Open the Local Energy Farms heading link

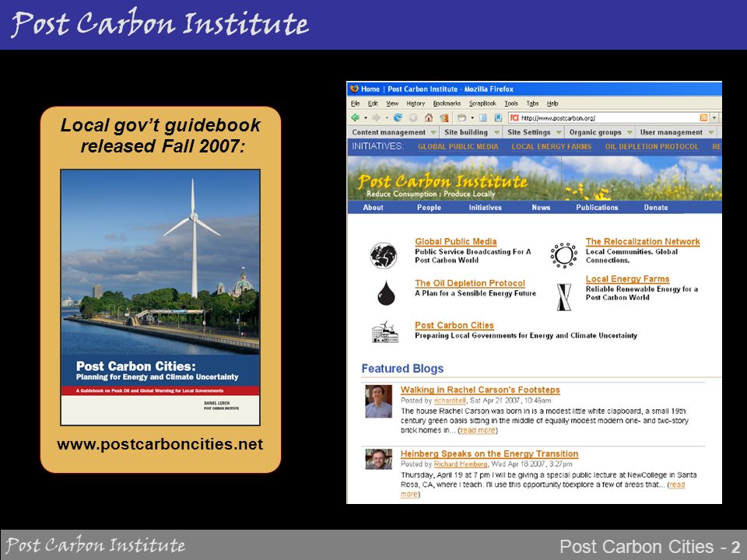click(627, 279)
